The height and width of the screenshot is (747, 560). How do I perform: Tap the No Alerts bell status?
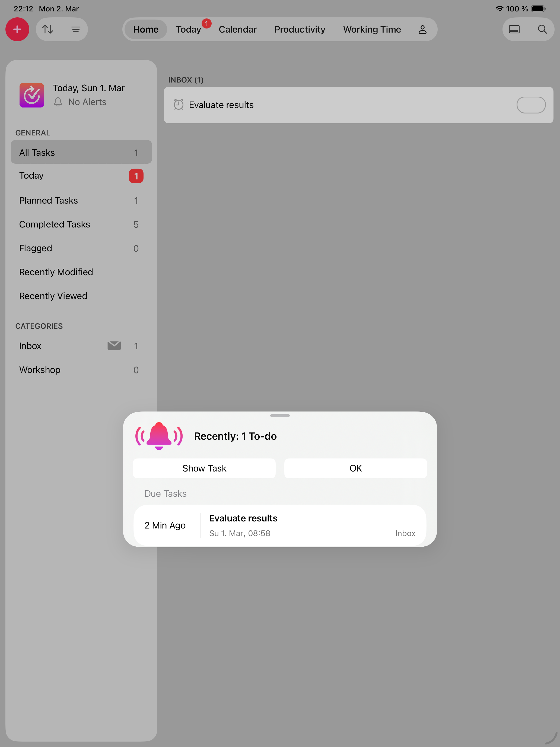point(80,102)
